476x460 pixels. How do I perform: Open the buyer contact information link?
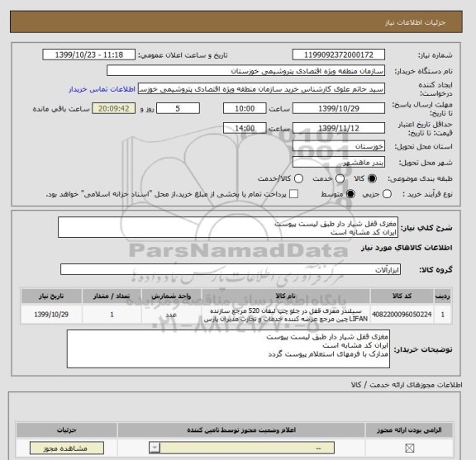102,89
